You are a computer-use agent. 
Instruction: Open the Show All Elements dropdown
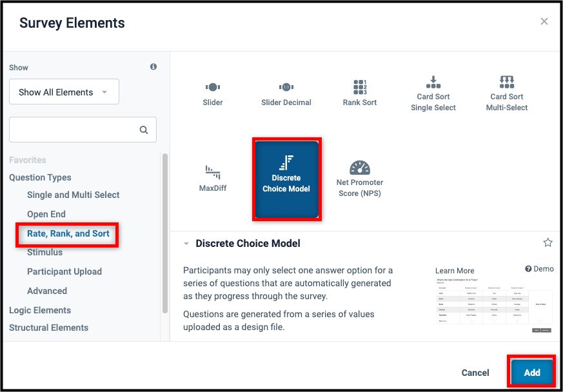(64, 92)
